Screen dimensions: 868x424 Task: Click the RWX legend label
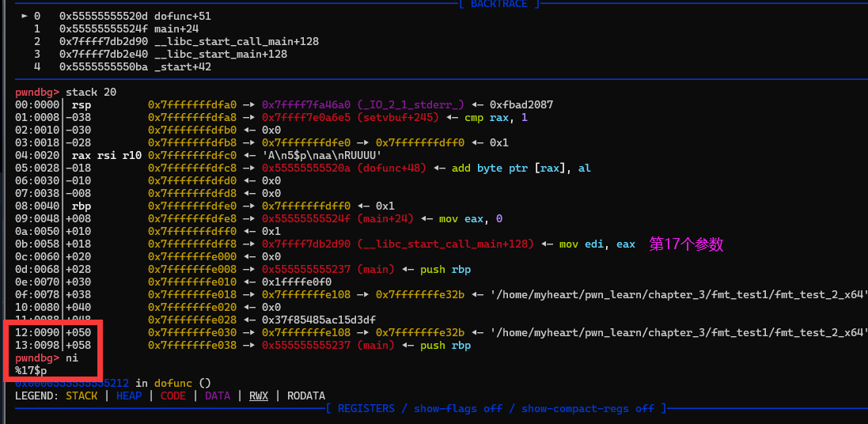pyautogui.click(x=259, y=396)
